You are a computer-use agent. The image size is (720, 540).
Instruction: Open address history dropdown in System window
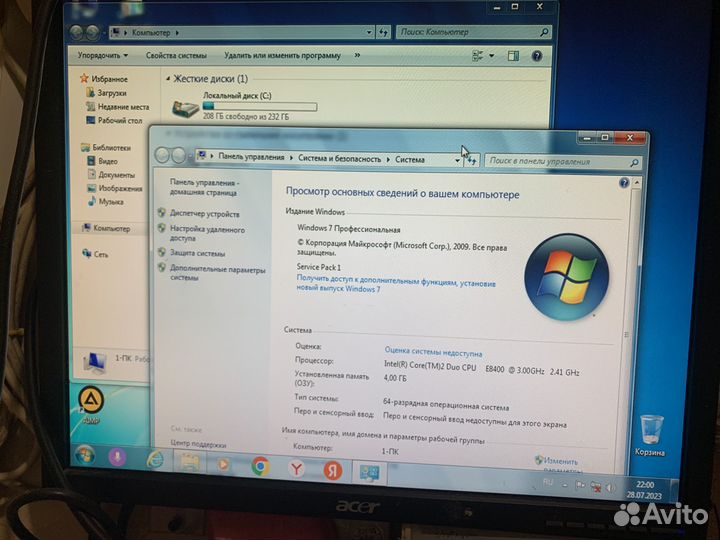pos(457,160)
